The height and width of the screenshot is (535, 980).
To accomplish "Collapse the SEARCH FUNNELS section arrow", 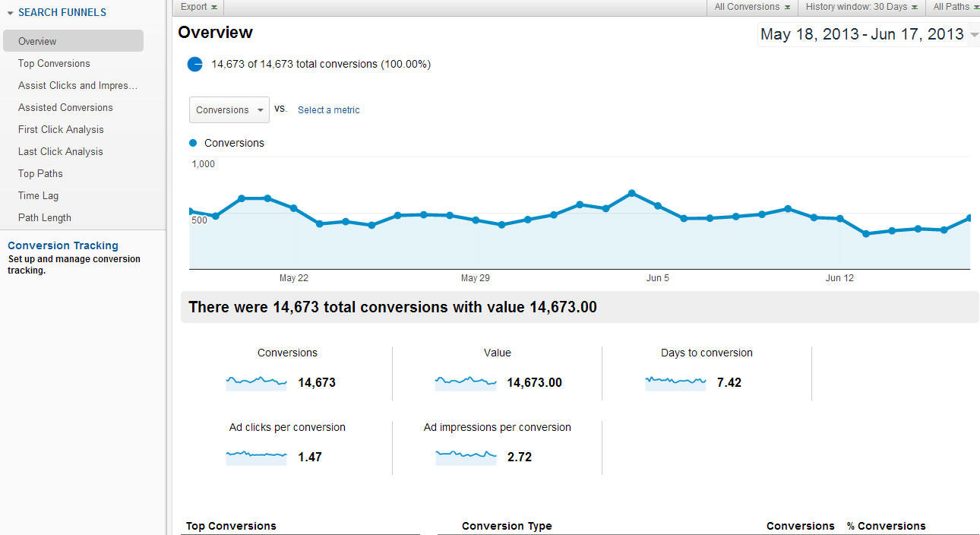I will (x=11, y=13).
